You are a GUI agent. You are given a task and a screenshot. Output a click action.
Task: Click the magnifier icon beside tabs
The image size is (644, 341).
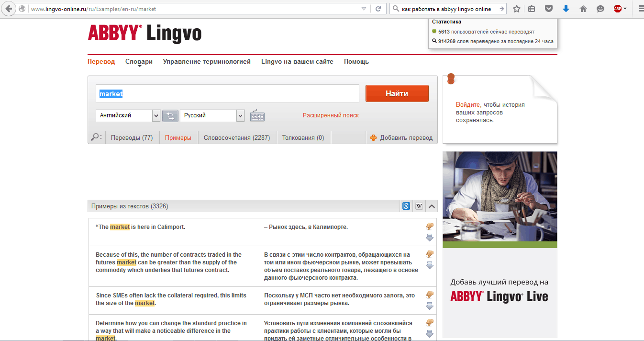(x=95, y=137)
